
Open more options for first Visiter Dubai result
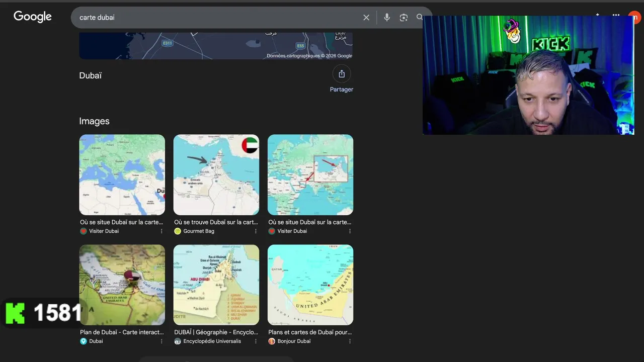162,231
